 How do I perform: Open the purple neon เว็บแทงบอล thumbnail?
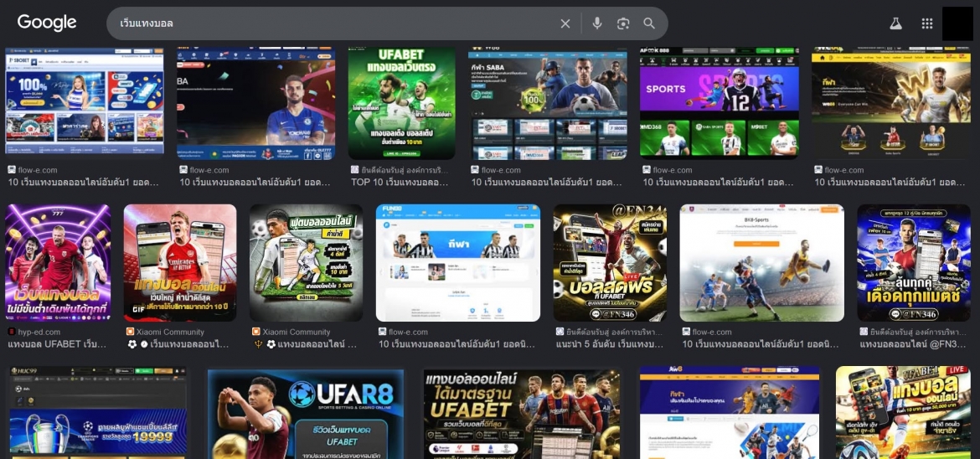click(x=58, y=263)
